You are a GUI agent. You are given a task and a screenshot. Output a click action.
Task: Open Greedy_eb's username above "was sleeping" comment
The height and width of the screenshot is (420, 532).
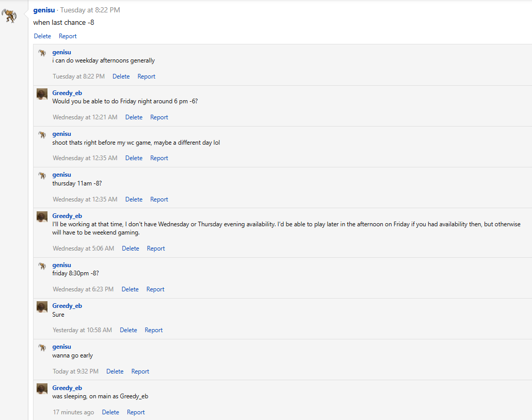coord(67,388)
